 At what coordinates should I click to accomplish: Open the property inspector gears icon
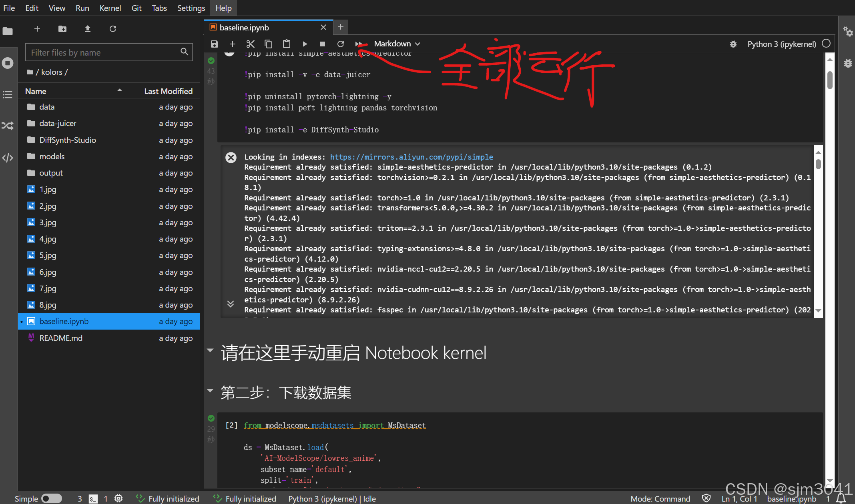coord(847,31)
